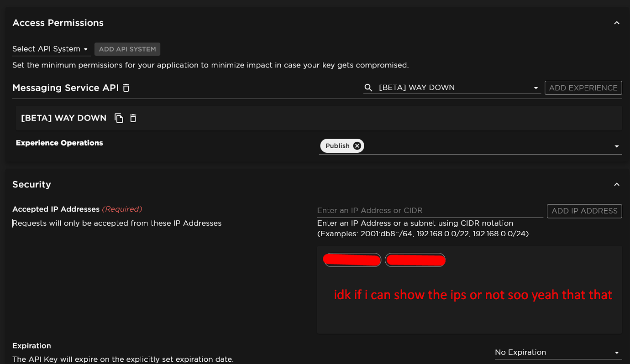Collapse the Security section

(x=617, y=184)
